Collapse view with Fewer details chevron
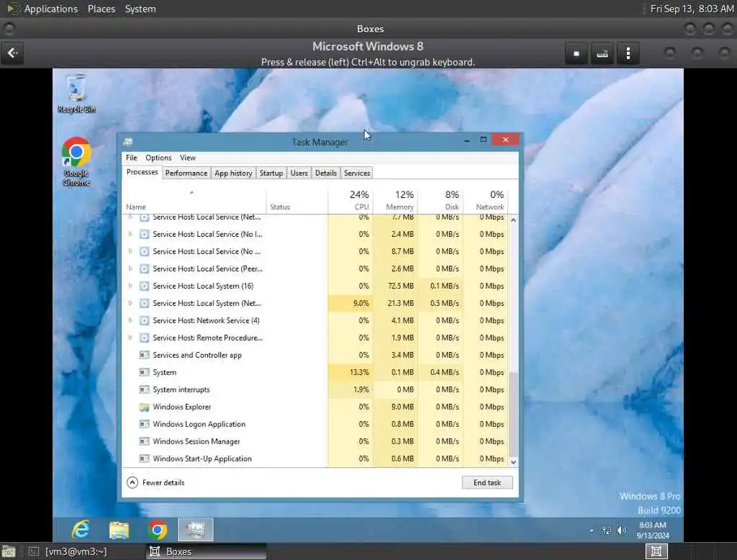Viewport: 737px width, 560px height. pos(132,482)
